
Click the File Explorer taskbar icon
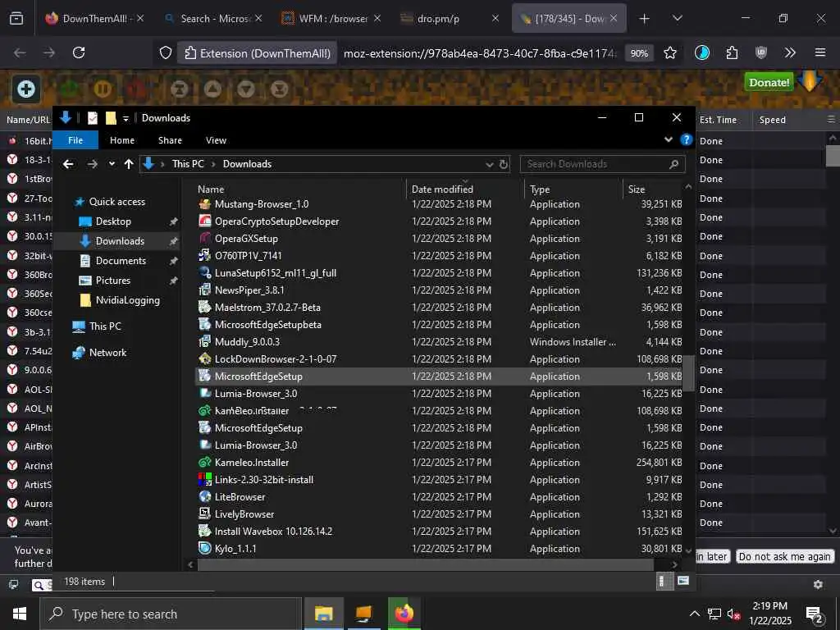click(x=323, y=614)
